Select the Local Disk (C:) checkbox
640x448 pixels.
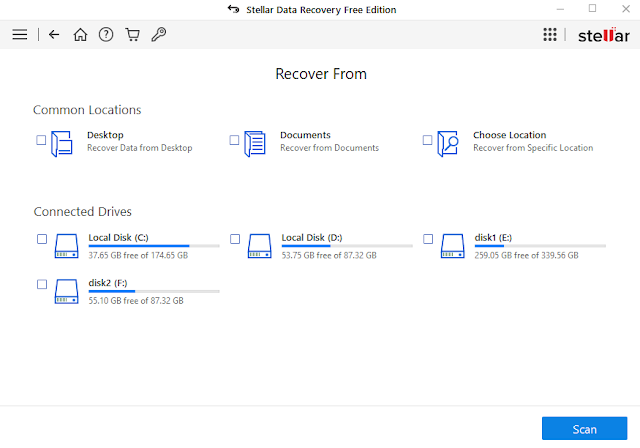(42, 239)
